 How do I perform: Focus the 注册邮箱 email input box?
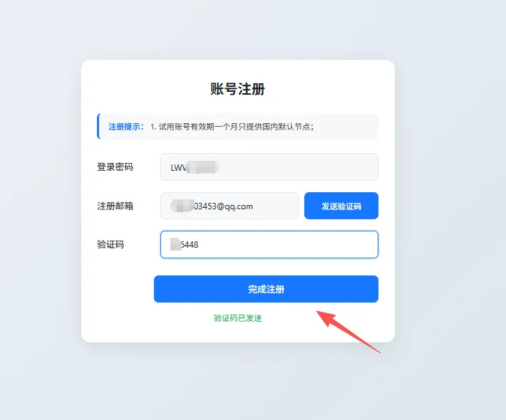click(x=229, y=206)
